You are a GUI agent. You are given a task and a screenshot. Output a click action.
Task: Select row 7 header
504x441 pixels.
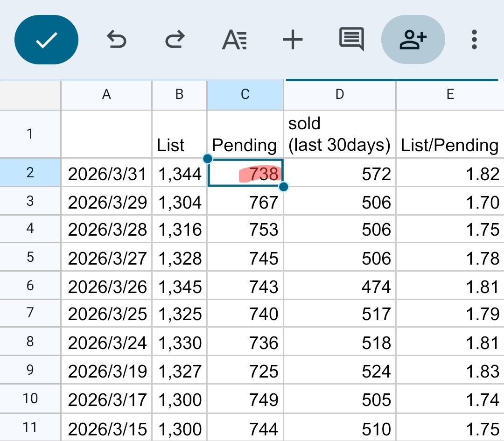[x=30, y=313]
